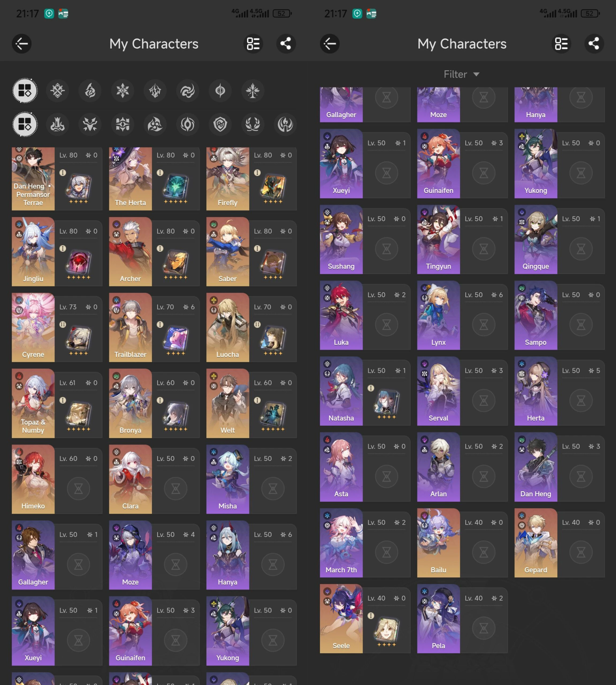Filter by Ice element icon
The width and height of the screenshot is (616, 685).
123,91
